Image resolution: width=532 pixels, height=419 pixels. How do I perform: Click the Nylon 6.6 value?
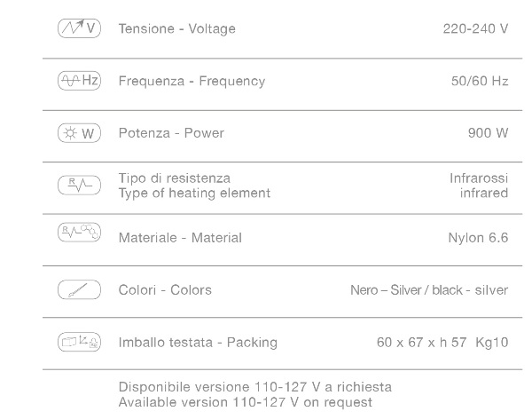tap(479, 238)
